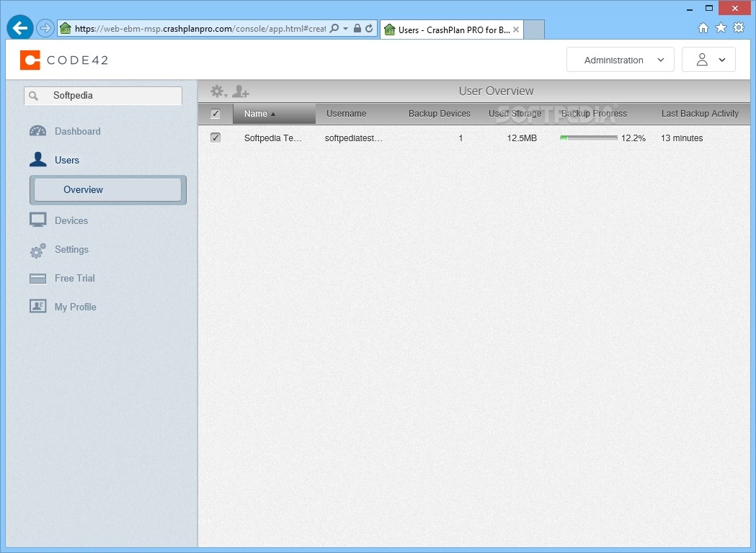Click the Users person icon
This screenshot has width=756, height=553.
coord(38,159)
